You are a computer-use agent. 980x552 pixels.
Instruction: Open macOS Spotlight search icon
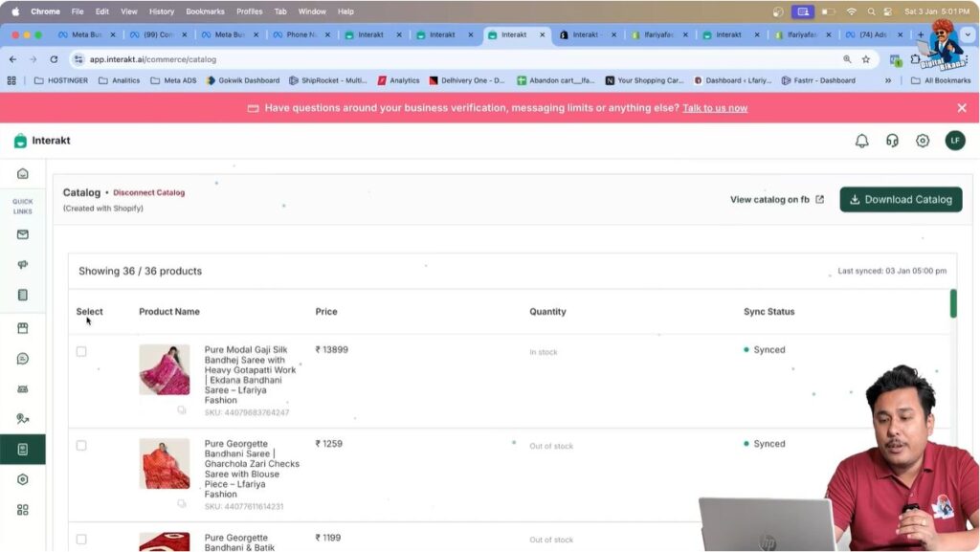871,11
